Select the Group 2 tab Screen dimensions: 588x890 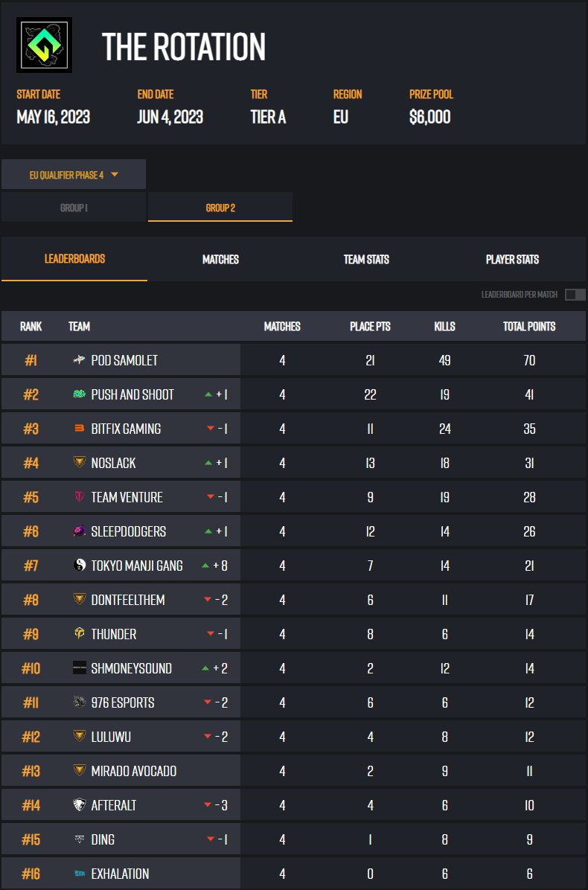220,207
